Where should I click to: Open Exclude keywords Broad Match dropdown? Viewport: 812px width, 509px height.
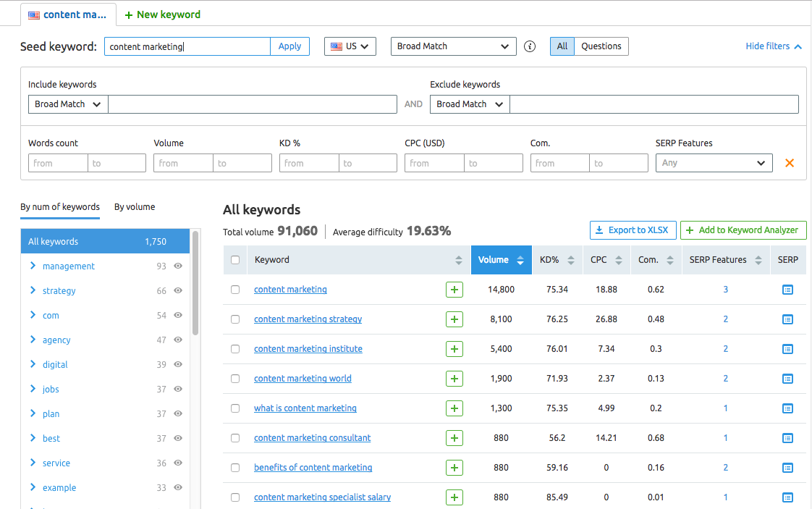coord(470,104)
